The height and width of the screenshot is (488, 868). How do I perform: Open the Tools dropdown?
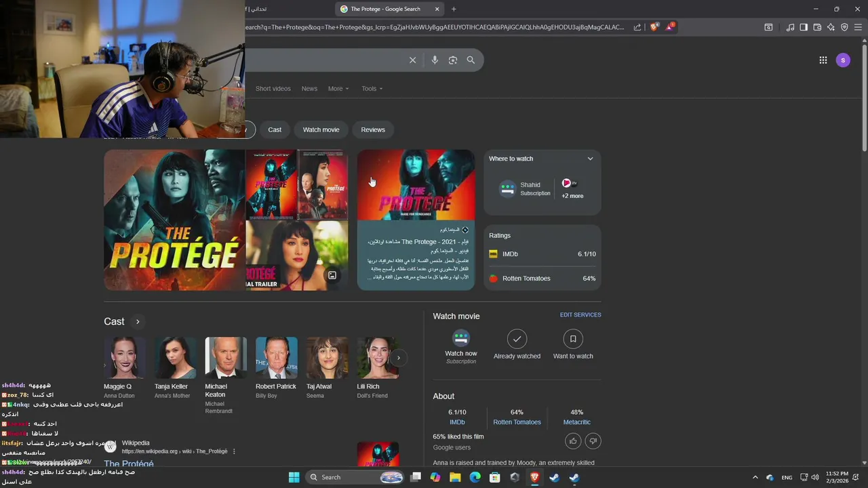coord(372,89)
